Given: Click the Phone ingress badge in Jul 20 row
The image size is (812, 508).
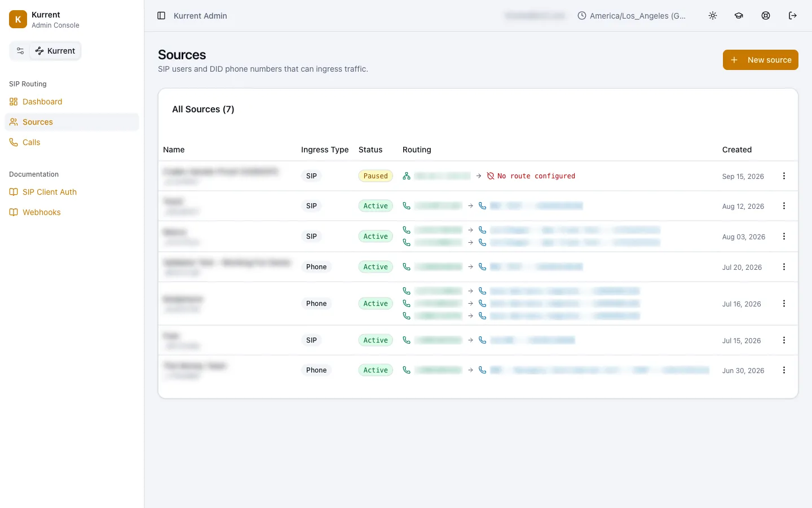Looking at the screenshot, I should pyautogui.click(x=316, y=267).
